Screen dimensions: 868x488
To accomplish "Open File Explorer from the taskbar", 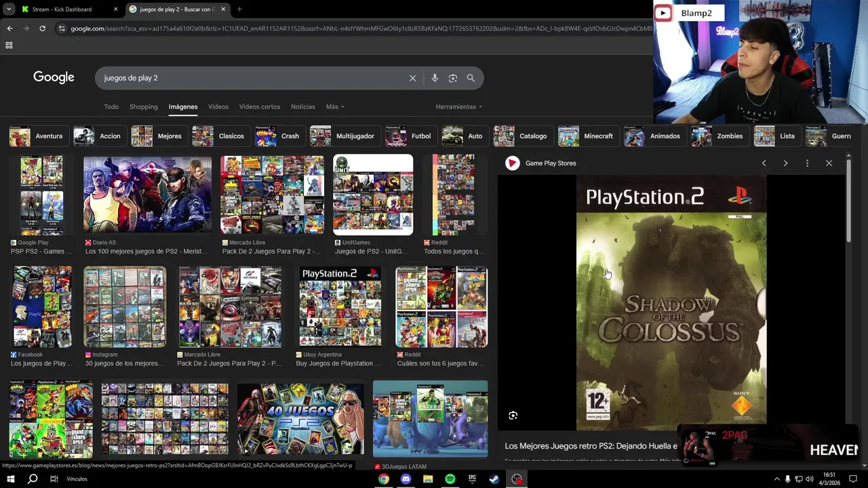I will click(x=428, y=479).
